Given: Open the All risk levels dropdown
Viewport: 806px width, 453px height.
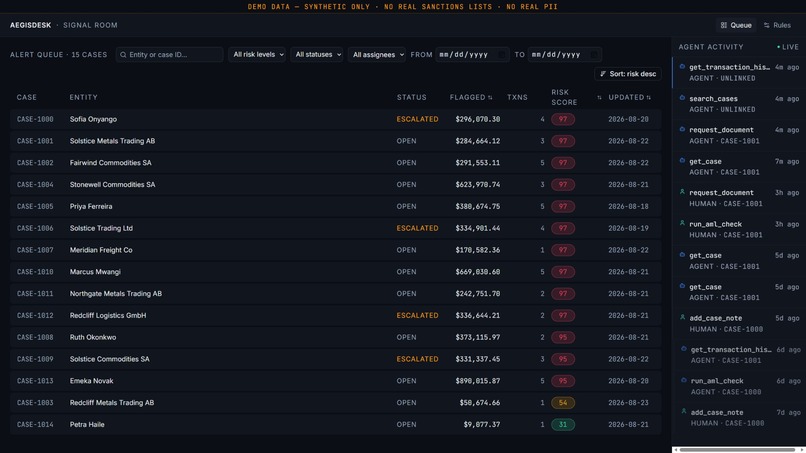Looking at the screenshot, I should point(257,55).
